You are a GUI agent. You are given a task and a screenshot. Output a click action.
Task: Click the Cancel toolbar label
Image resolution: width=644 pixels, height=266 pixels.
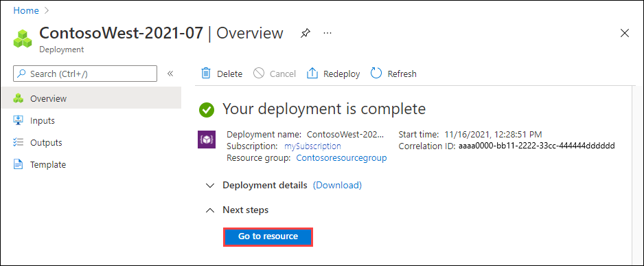283,74
